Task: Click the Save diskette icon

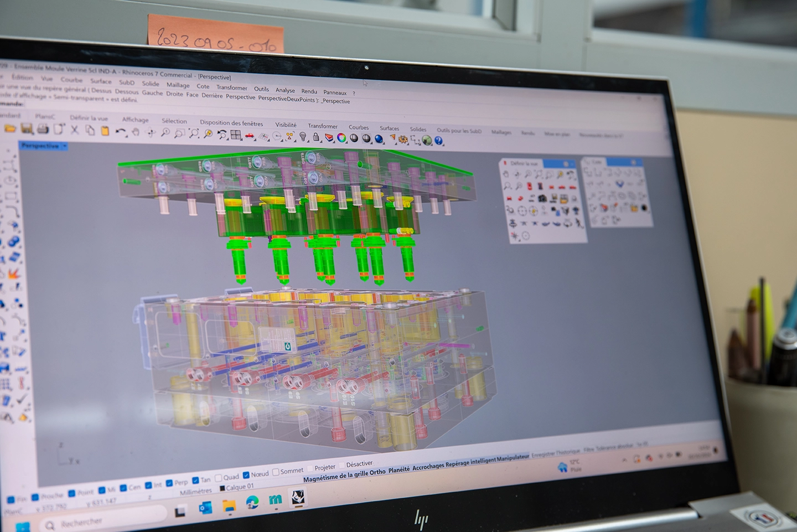Action: coord(27,129)
